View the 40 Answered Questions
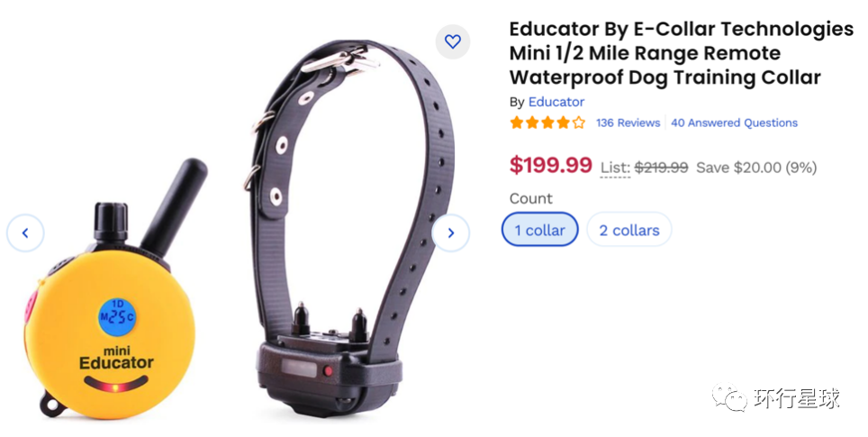868x437 pixels. point(734,123)
